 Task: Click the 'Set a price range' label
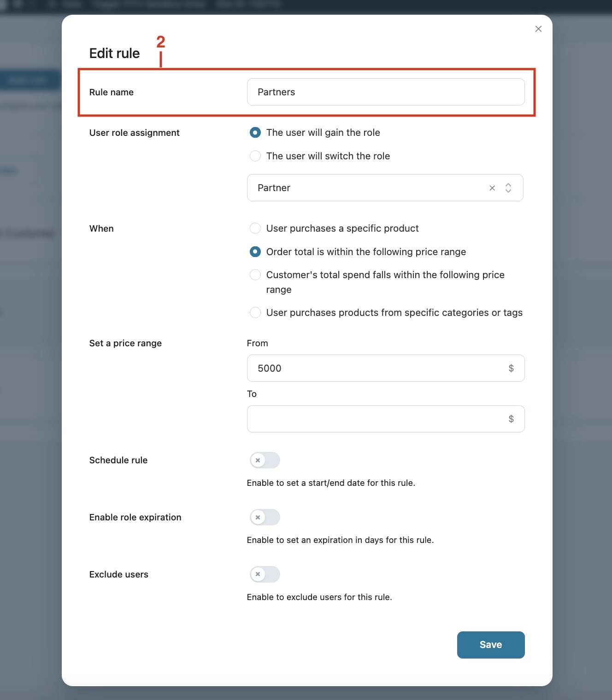pyautogui.click(x=125, y=343)
